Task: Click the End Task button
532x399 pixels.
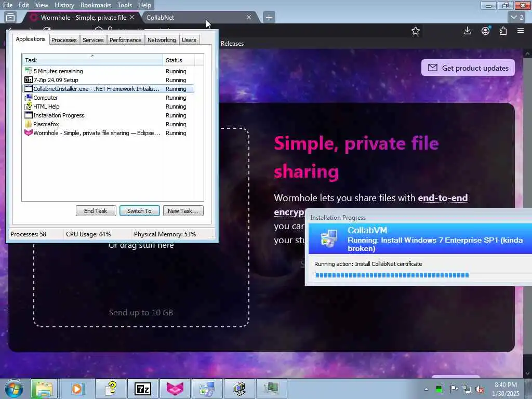Action: click(x=96, y=211)
